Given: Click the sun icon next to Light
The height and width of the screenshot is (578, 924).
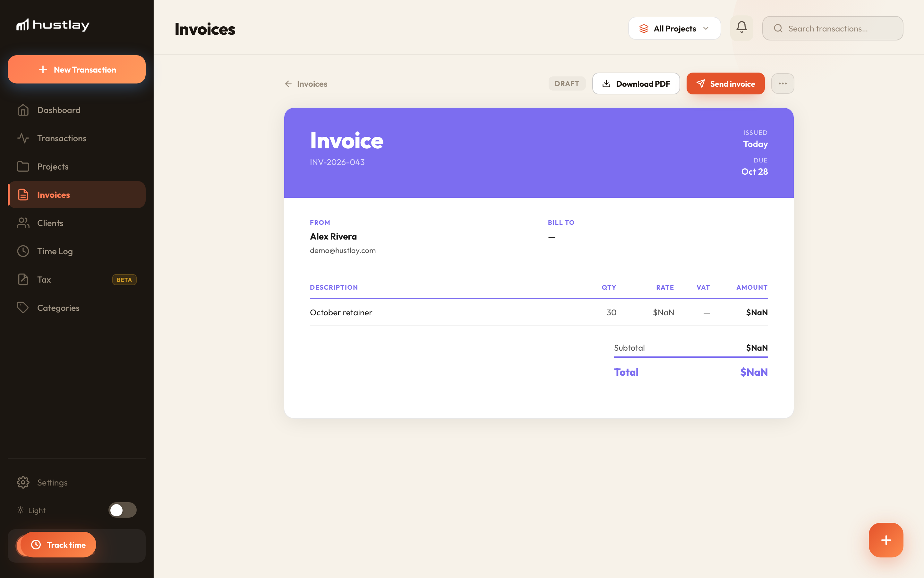Looking at the screenshot, I should pyautogui.click(x=21, y=510).
